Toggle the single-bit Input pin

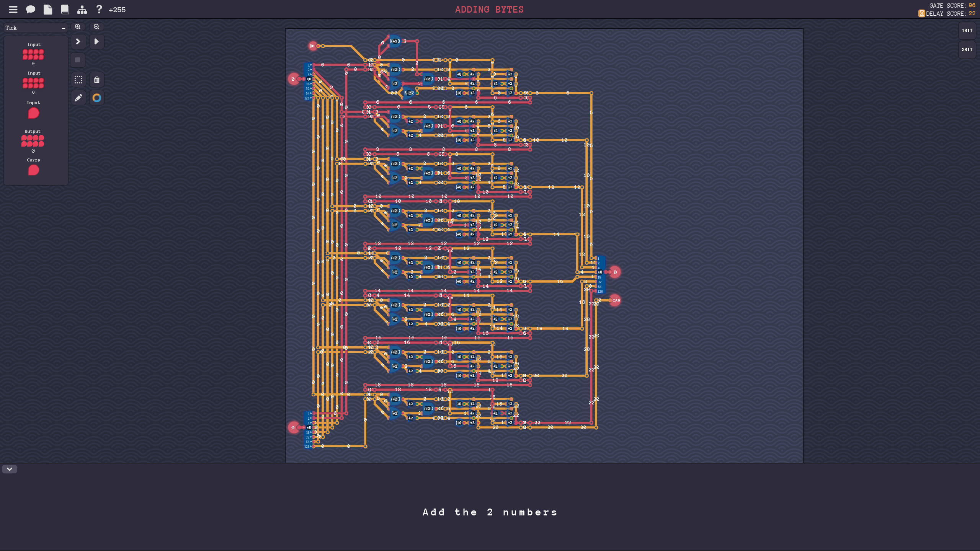pos(33,113)
